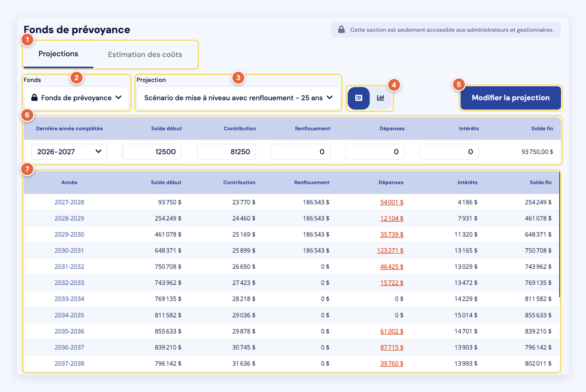Click the projection table vertical scrollbar
Screen dimensions: 586x392
(x=560, y=234)
